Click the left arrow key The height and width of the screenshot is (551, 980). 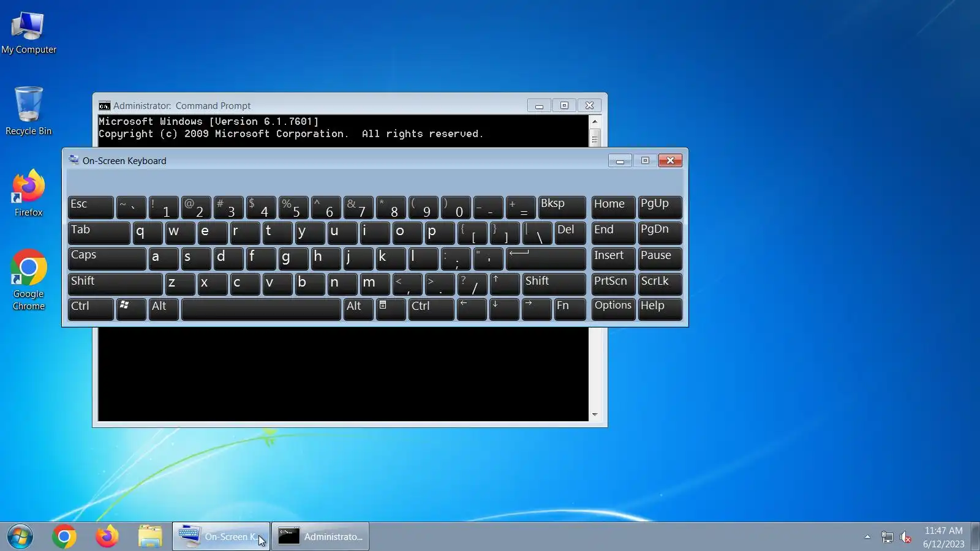pyautogui.click(x=472, y=310)
